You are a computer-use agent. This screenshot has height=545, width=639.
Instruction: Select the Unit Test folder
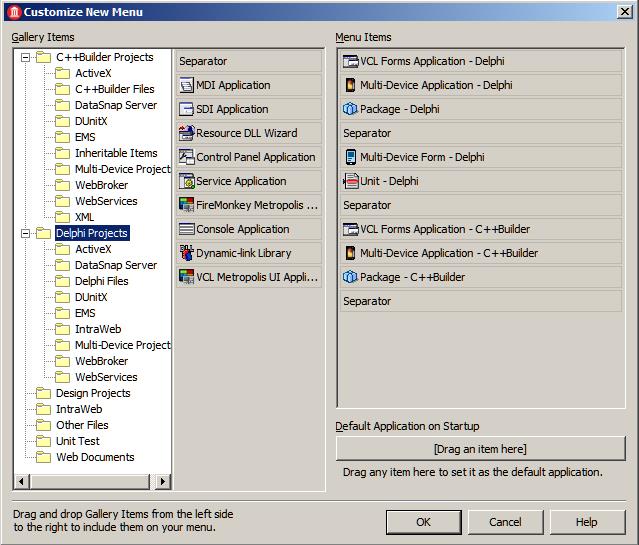(77, 441)
